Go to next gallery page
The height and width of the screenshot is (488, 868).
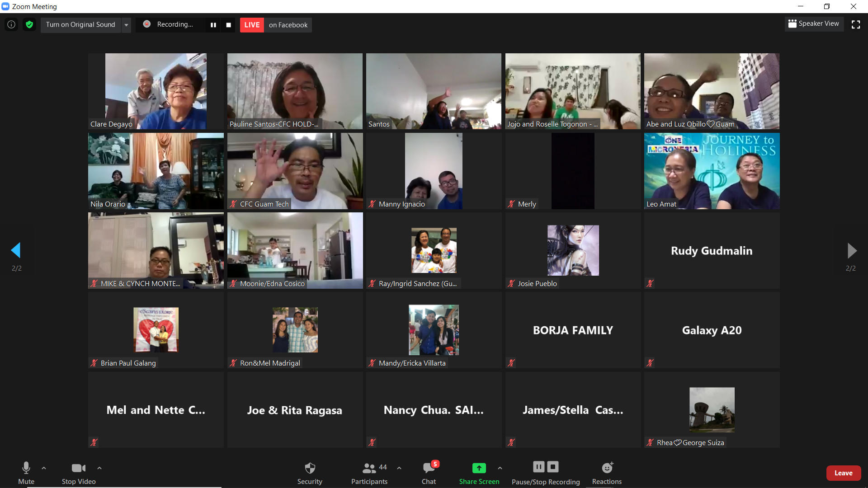pyautogui.click(x=851, y=250)
